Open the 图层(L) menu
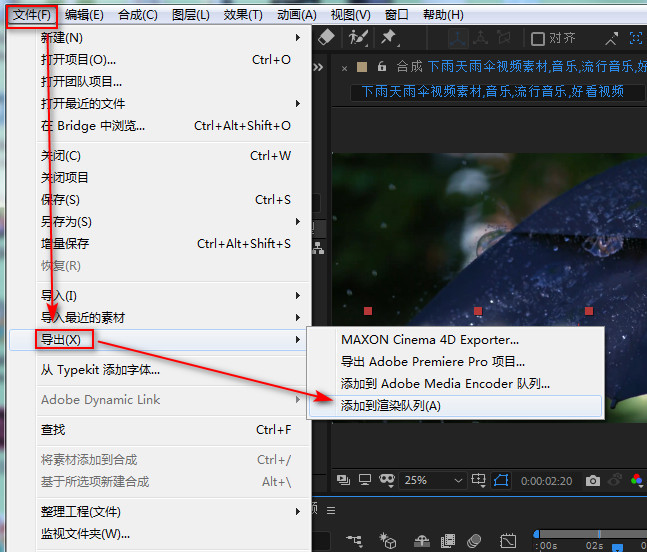647x552 pixels. [191, 15]
